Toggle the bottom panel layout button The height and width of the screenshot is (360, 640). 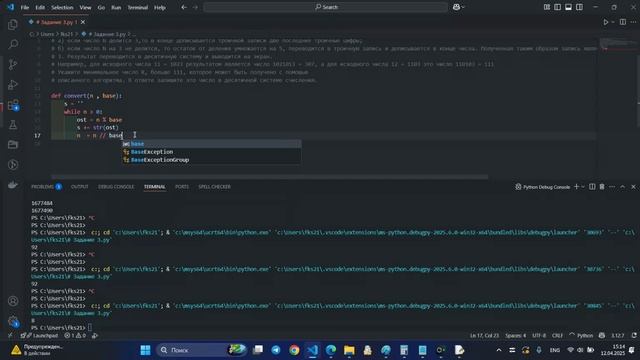(x=568, y=7)
